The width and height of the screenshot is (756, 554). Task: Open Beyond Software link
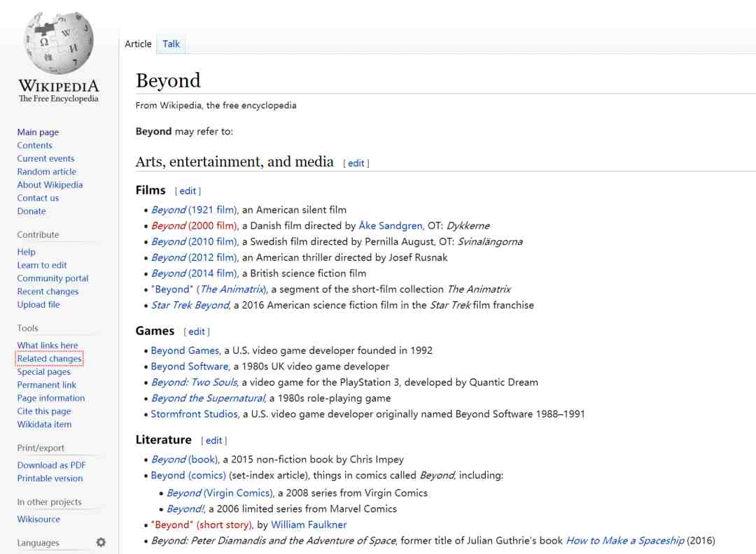[x=190, y=367]
